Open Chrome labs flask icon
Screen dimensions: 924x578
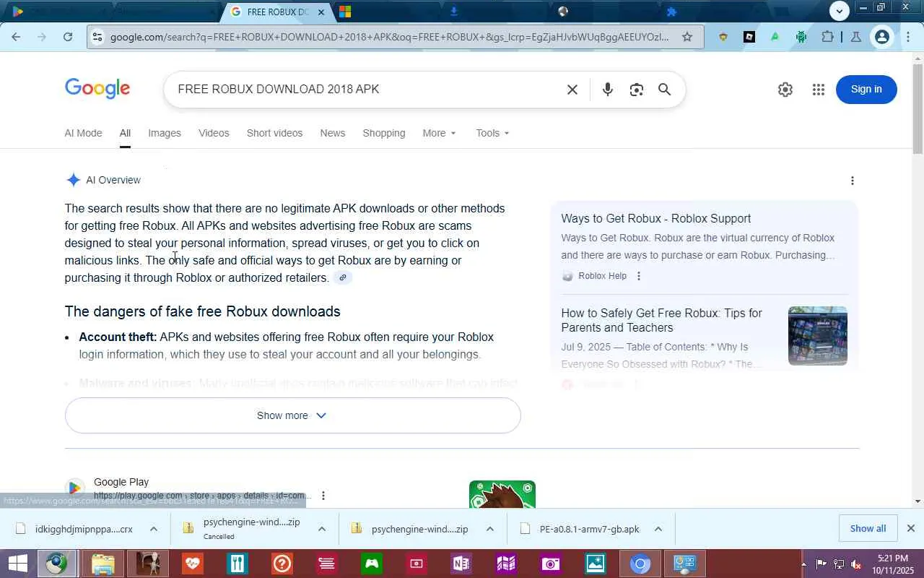[856, 37]
